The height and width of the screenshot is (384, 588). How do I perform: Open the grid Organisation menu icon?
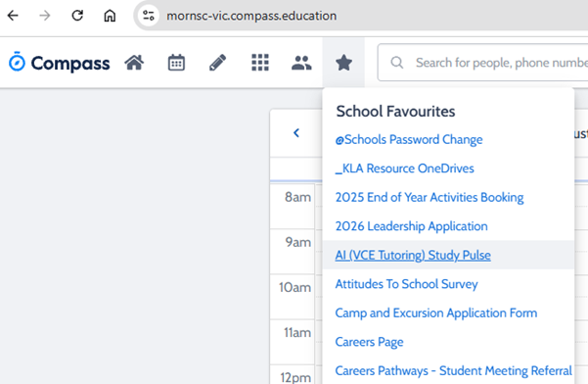[260, 63]
